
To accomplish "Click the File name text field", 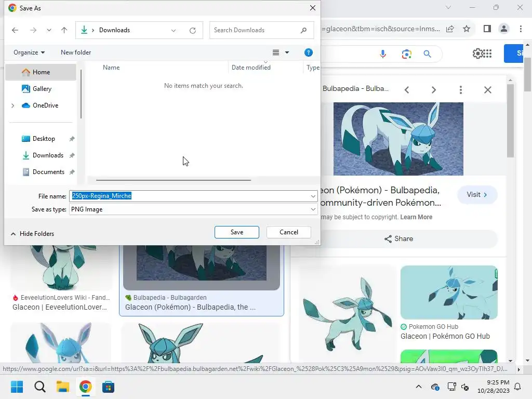I will tap(189, 196).
